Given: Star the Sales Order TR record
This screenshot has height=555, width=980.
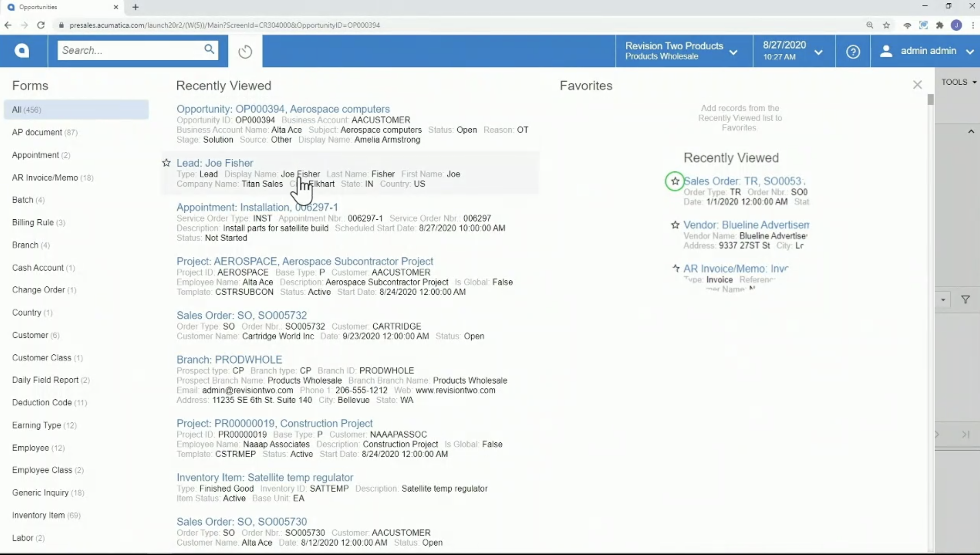Looking at the screenshot, I should tap(675, 181).
